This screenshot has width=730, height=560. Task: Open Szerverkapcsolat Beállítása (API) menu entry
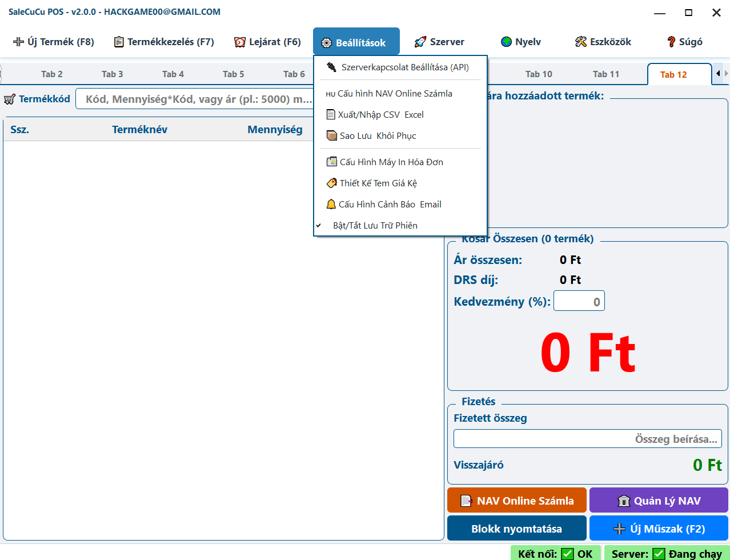pos(400,67)
